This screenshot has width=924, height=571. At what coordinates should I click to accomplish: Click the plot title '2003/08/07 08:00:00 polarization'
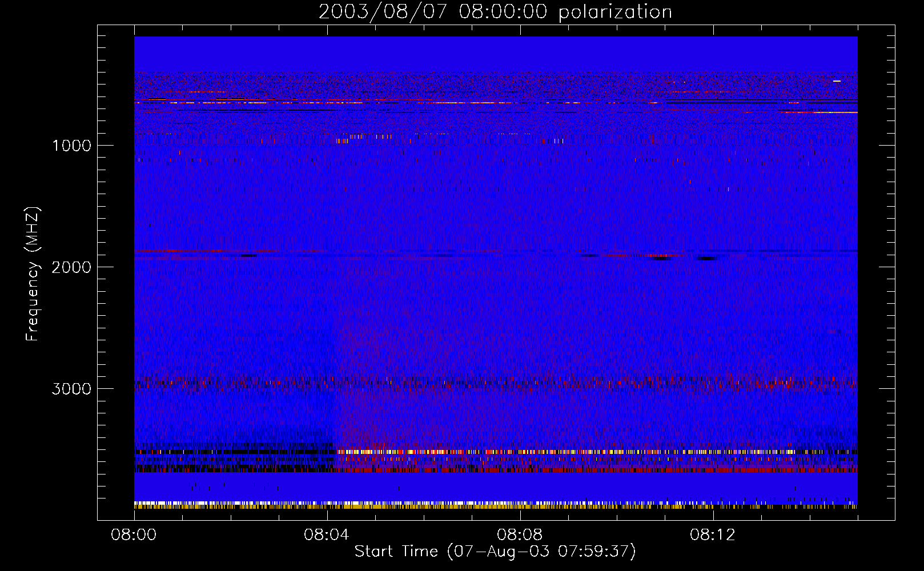click(495, 11)
